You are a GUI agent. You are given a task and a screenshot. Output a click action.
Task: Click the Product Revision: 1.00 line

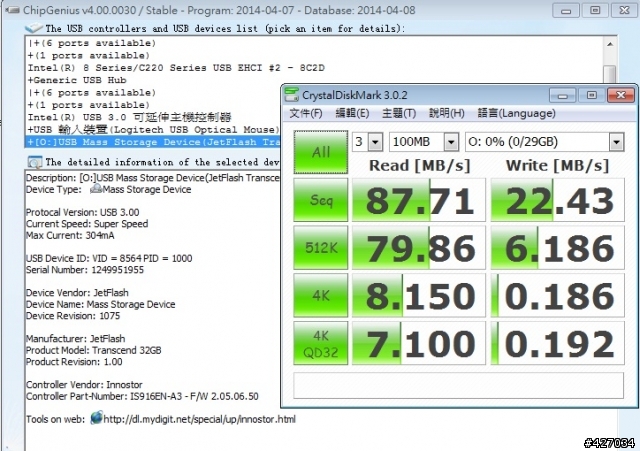[74, 362]
